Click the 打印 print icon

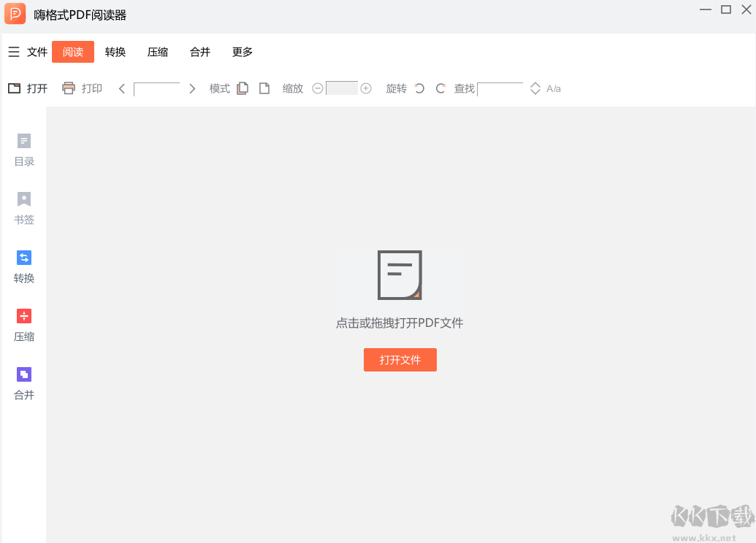click(x=70, y=88)
